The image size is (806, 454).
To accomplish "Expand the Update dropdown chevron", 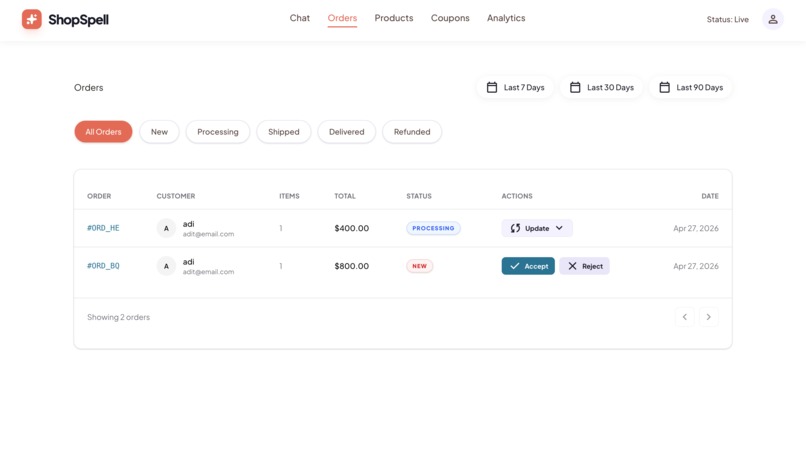I will pyautogui.click(x=559, y=228).
